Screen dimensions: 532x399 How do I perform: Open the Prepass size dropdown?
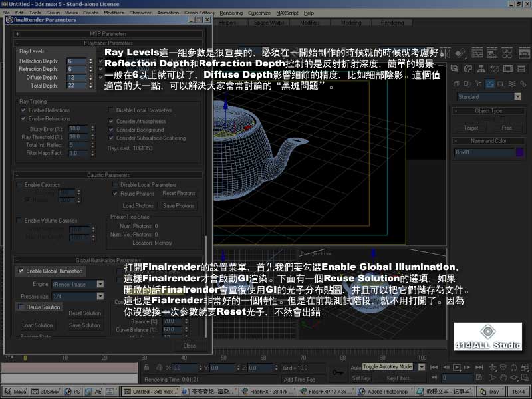[100, 296]
